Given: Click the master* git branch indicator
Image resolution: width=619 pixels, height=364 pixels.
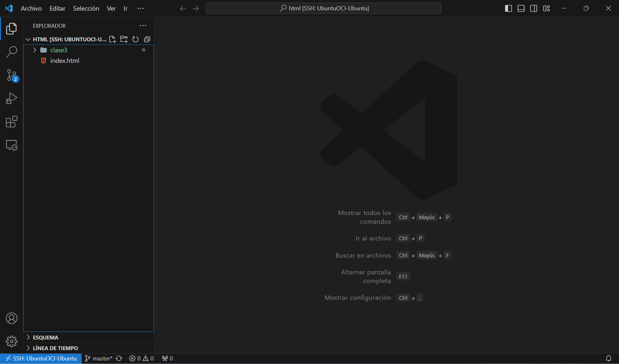Looking at the screenshot, I should pyautogui.click(x=98, y=359).
